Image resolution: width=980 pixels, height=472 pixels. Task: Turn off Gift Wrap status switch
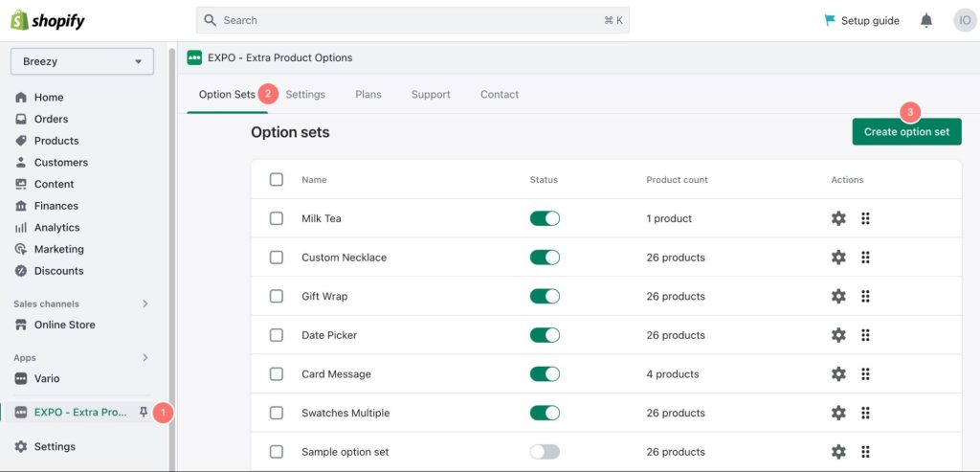(545, 297)
